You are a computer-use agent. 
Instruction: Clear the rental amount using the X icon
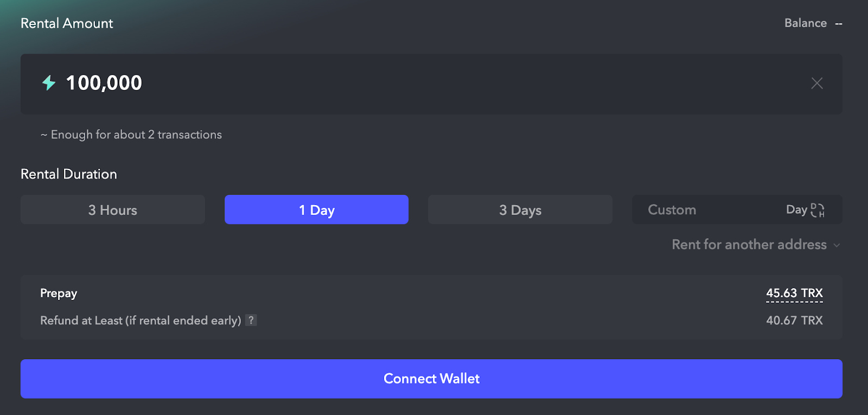tap(816, 83)
